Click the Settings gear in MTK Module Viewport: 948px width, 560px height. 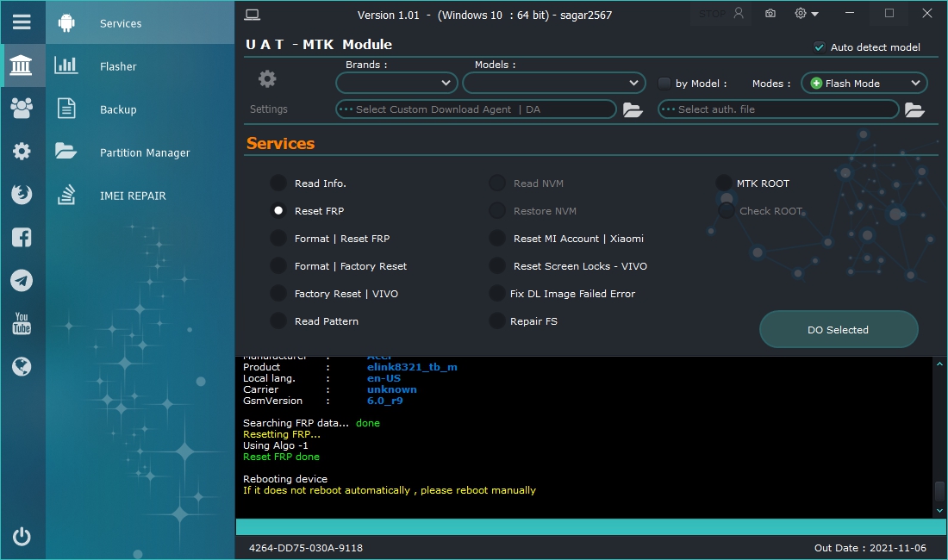267,78
